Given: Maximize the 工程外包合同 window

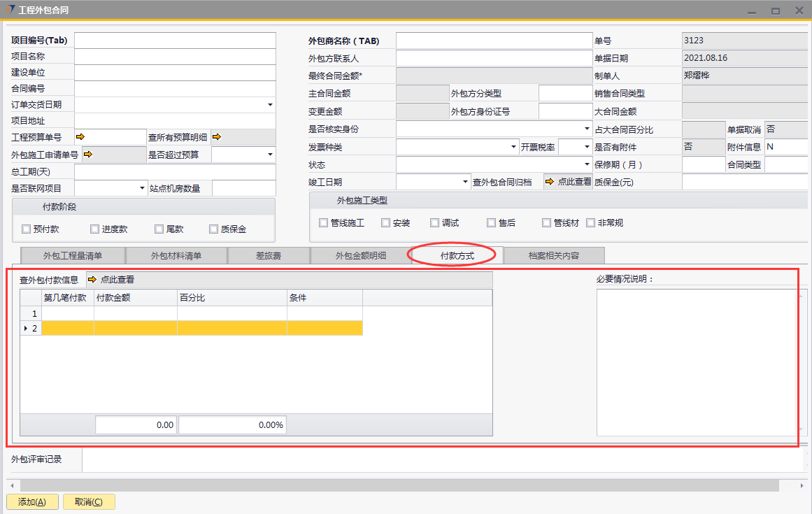Looking at the screenshot, I should point(775,11).
